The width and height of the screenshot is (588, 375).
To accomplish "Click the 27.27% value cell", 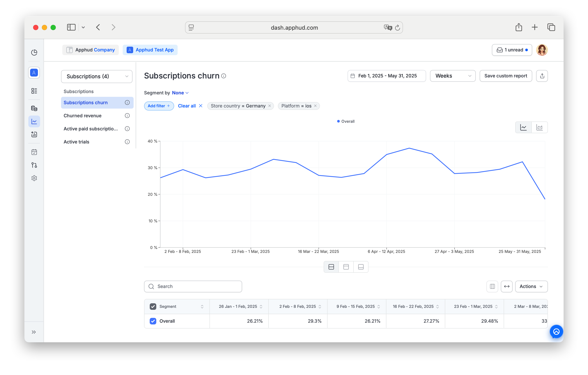I will click(x=416, y=321).
